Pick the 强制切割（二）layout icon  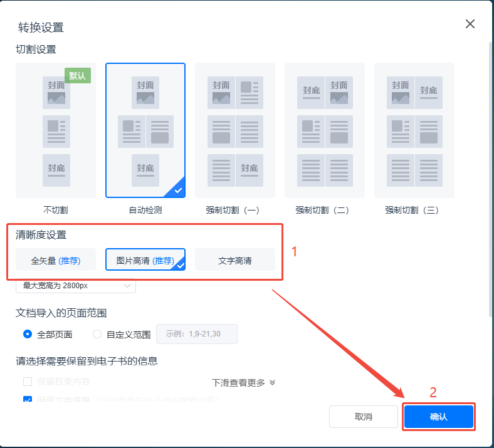click(x=325, y=130)
